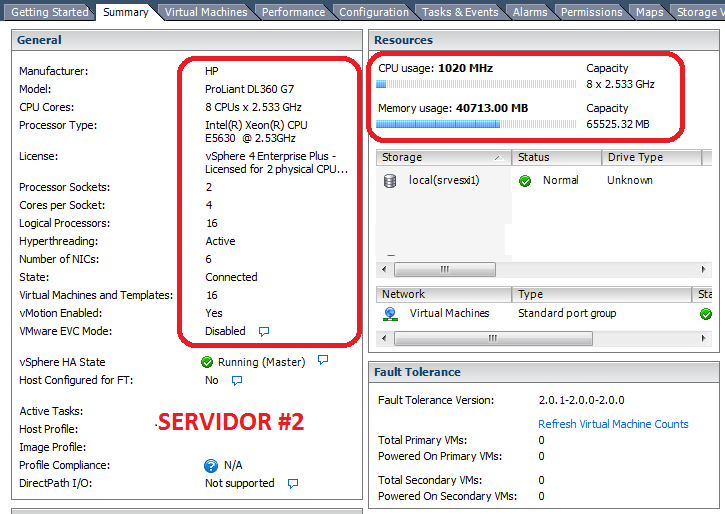Screen dimensions: 725x514
Task: Select the Summary tab
Action: (126, 12)
